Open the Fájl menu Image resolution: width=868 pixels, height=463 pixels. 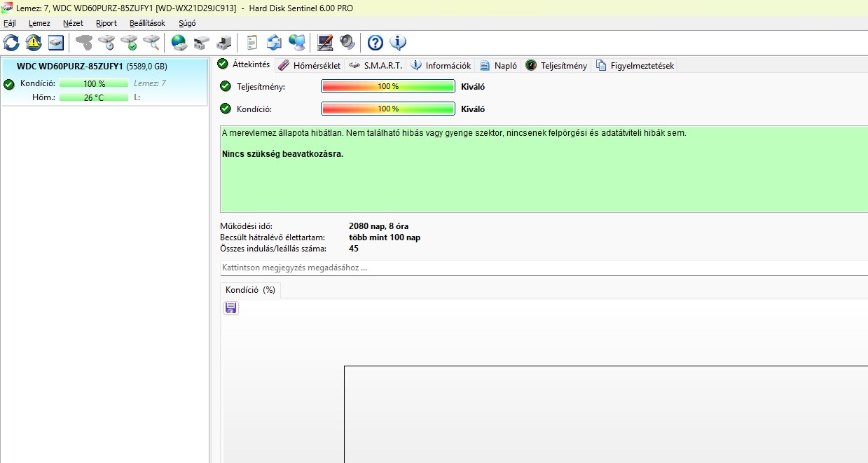tap(10, 23)
